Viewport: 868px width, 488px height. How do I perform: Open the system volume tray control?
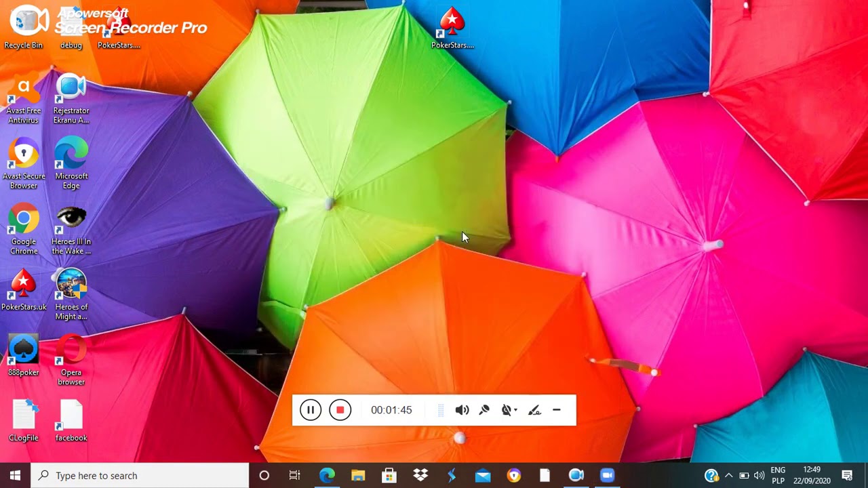[759, 476]
